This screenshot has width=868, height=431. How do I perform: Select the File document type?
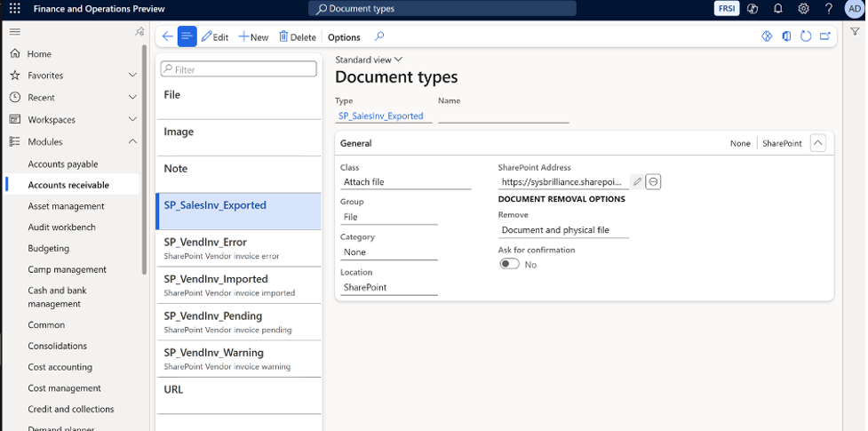click(239, 100)
